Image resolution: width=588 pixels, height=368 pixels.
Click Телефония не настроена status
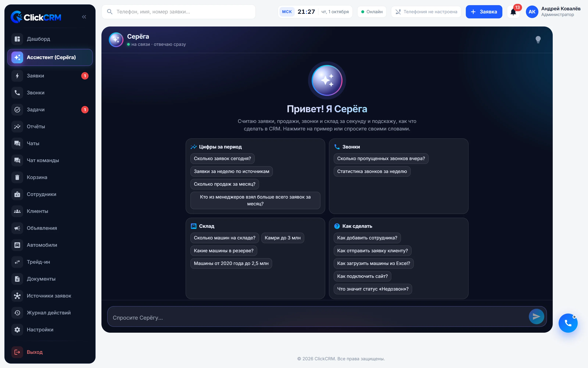tap(426, 12)
